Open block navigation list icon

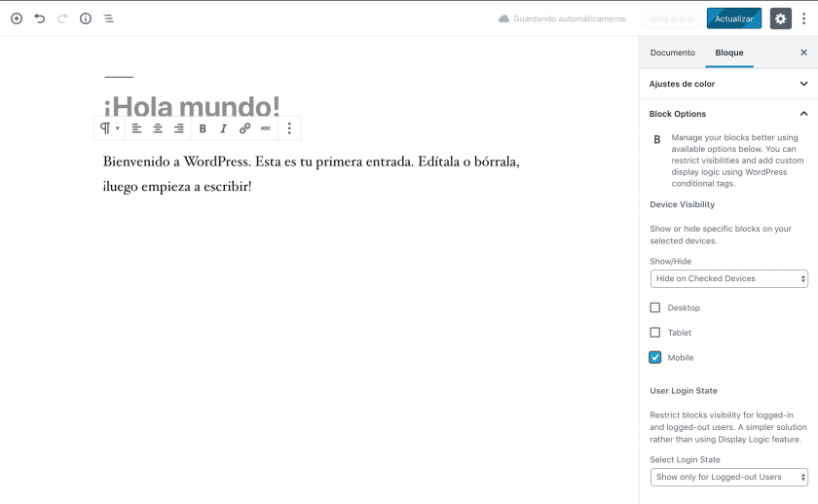[x=108, y=18]
